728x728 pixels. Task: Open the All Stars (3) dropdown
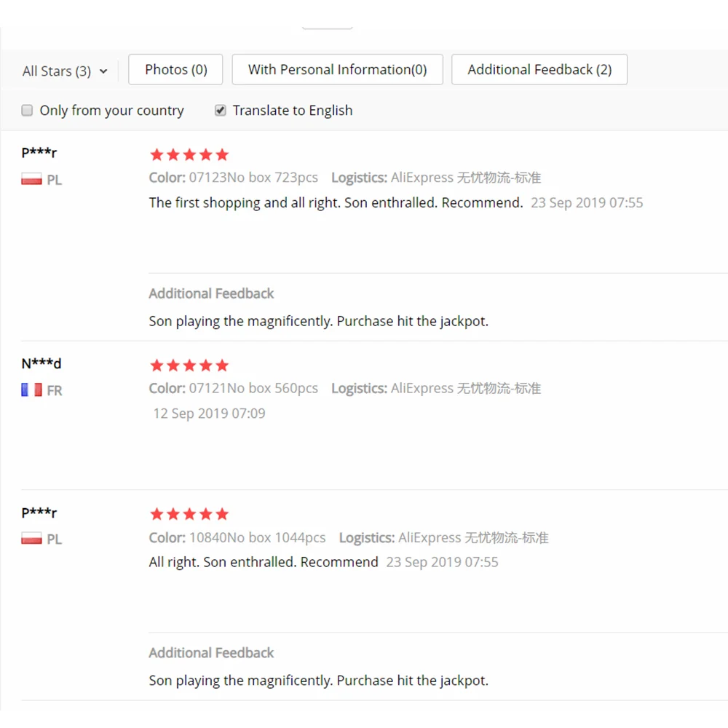pyautogui.click(x=65, y=71)
